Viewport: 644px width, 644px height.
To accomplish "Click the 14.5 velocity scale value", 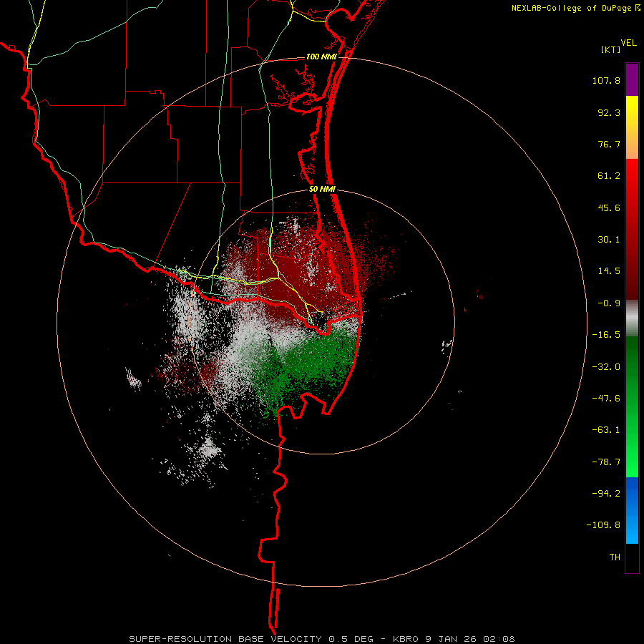I will [609, 271].
